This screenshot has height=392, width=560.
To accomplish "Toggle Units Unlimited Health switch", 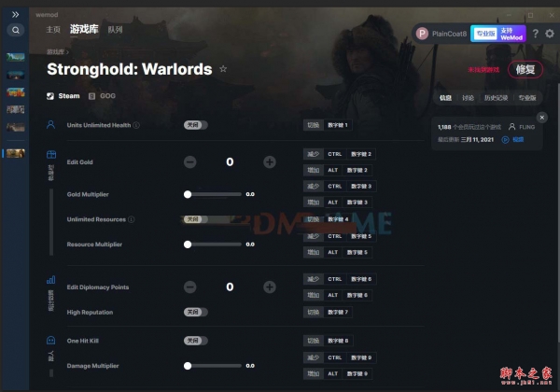I will click(195, 125).
